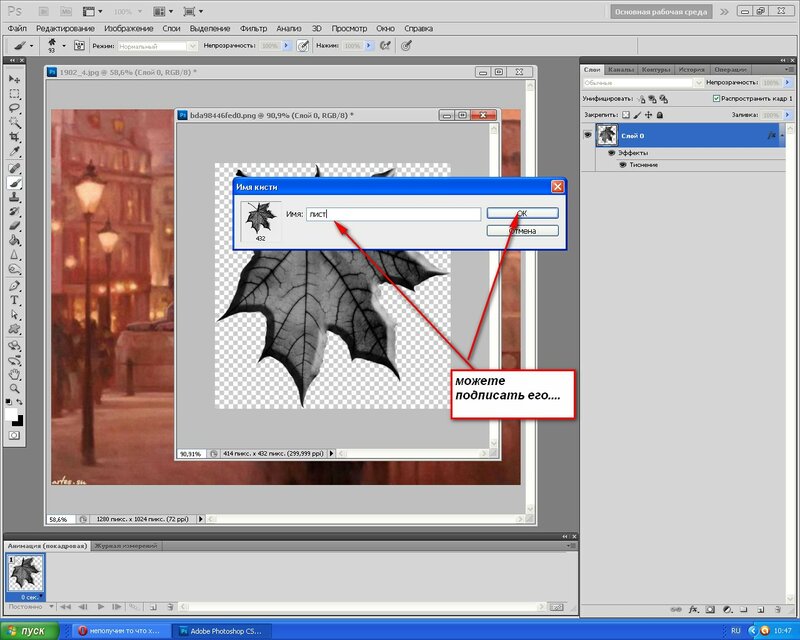Collapse the effects list of Слой 0
Viewport: 800px width, 640px height.
(784, 135)
